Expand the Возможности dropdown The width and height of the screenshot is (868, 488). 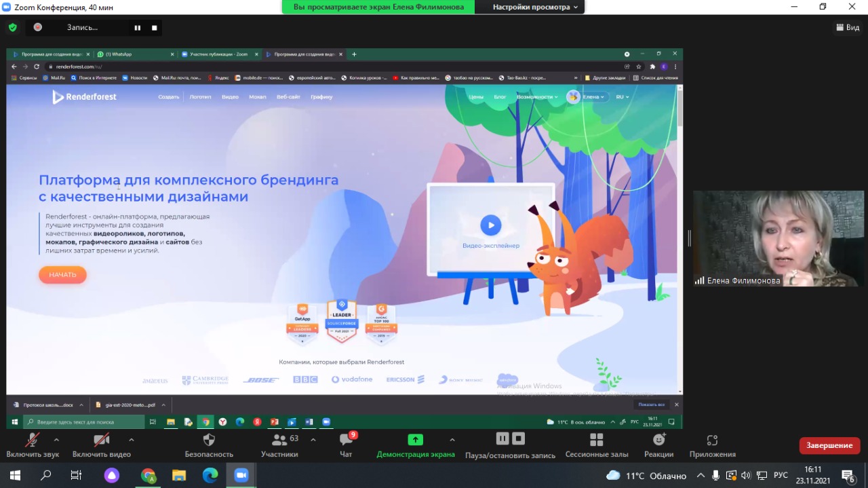[537, 97]
